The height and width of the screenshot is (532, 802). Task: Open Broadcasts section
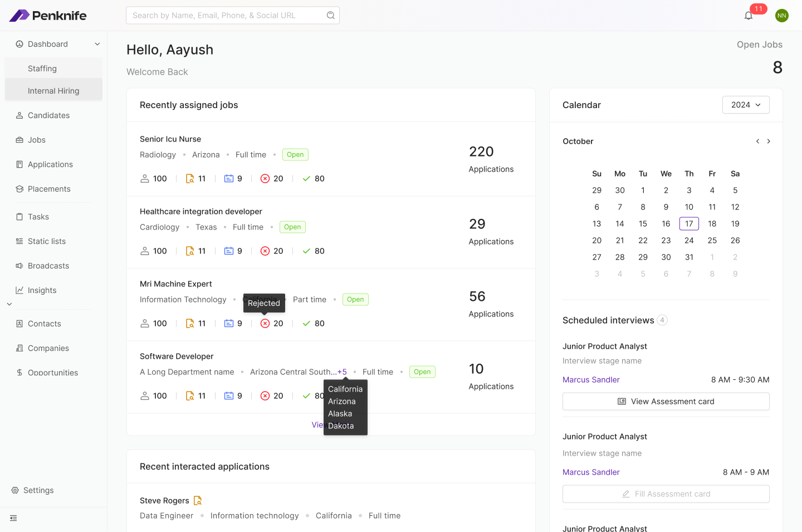[48, 266]
